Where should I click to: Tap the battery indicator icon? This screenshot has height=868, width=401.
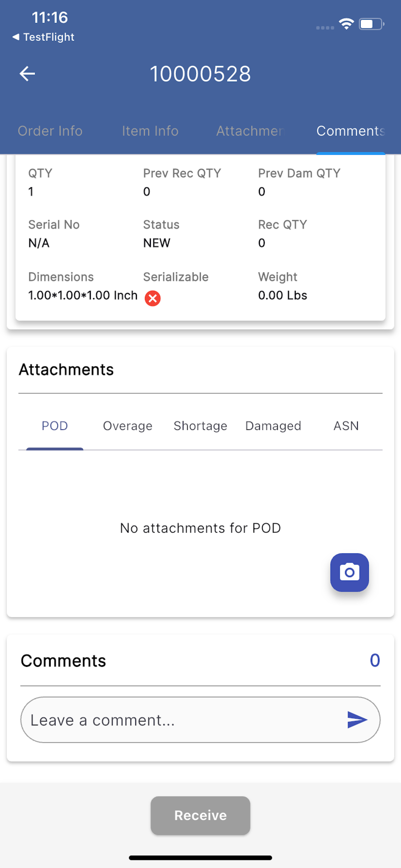(371, 24)
